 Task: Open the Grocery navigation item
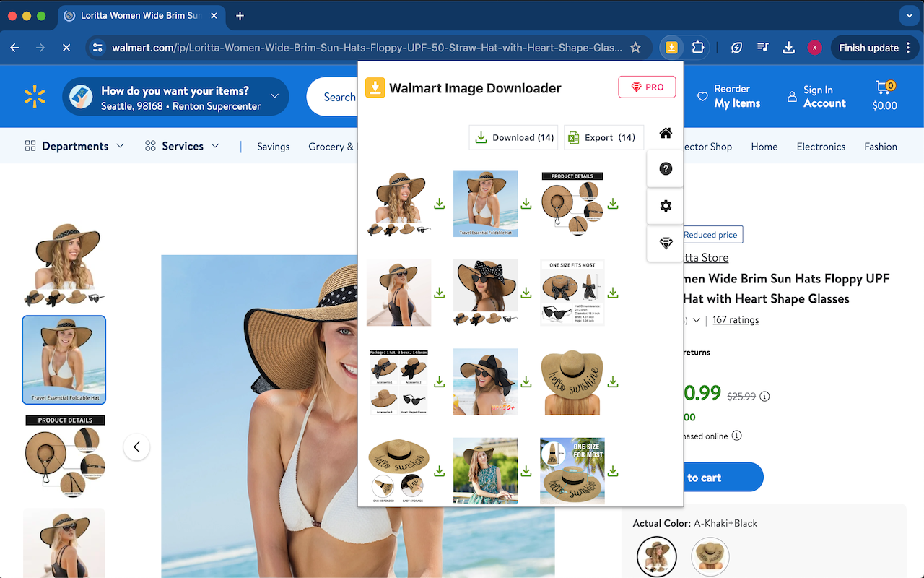tap(332, 147)
